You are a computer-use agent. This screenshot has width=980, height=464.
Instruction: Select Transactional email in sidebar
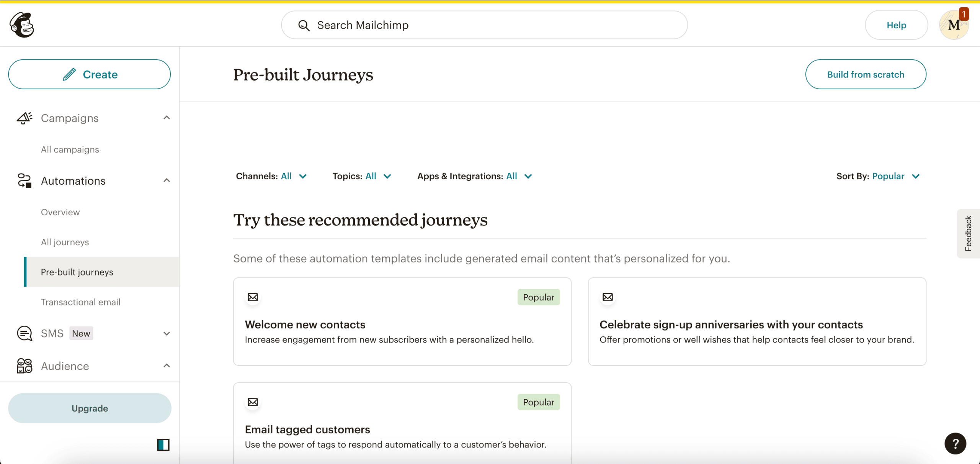click(x=80, y=302)
